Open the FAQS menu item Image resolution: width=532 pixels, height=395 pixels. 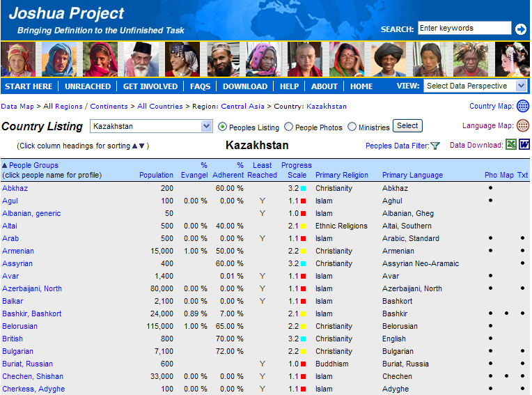tap(200, 86)
